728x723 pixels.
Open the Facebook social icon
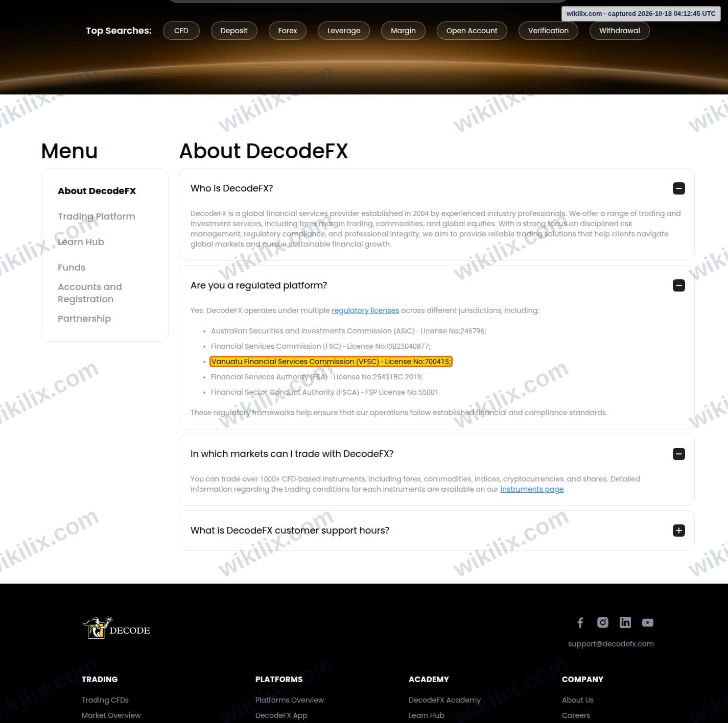(580, 622)
